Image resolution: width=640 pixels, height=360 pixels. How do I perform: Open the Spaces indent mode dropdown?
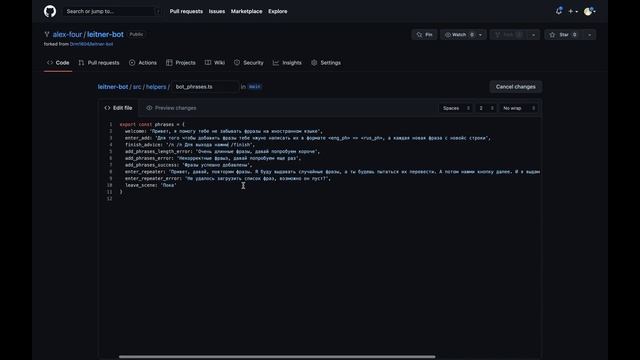[x=456, y=108]
